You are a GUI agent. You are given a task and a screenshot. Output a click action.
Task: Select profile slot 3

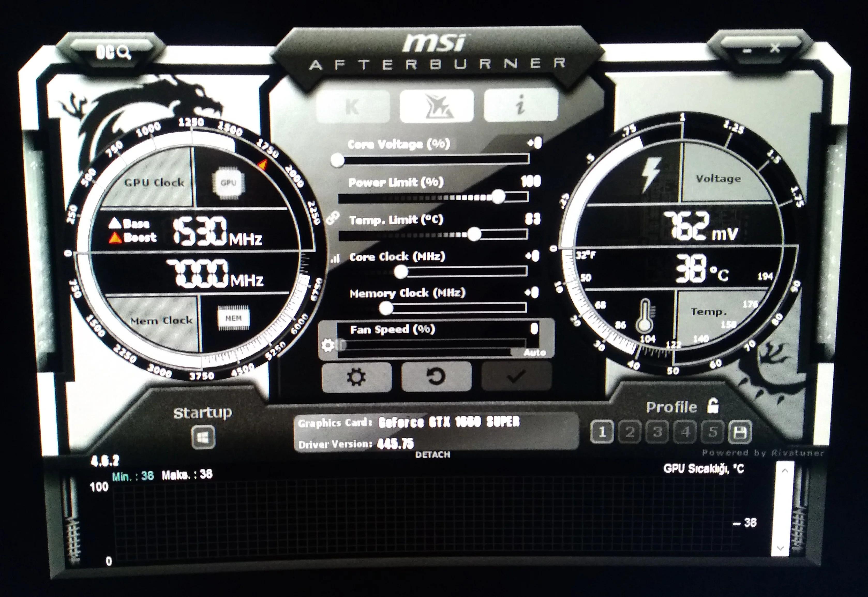(x=657, y=432)
